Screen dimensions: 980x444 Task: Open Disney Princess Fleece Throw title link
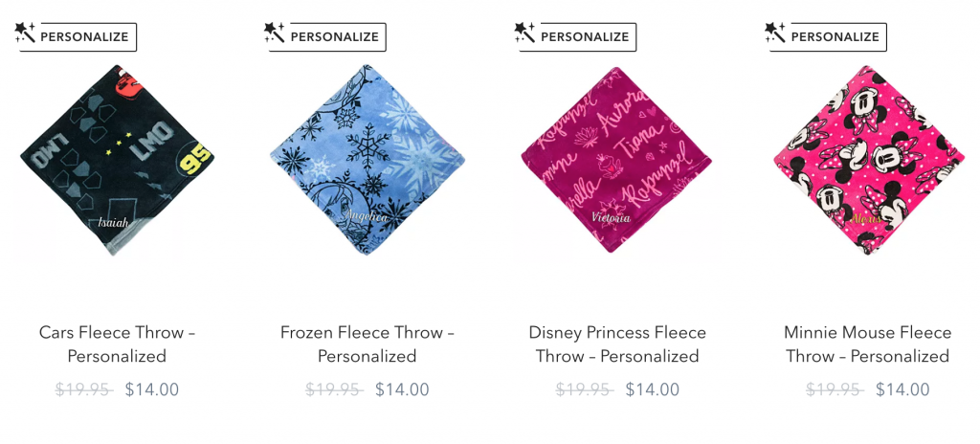click(x=617, y=344)
